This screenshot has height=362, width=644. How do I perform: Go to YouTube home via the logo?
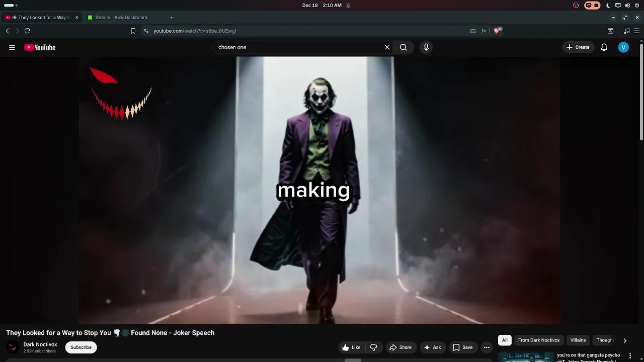(40, 47)
